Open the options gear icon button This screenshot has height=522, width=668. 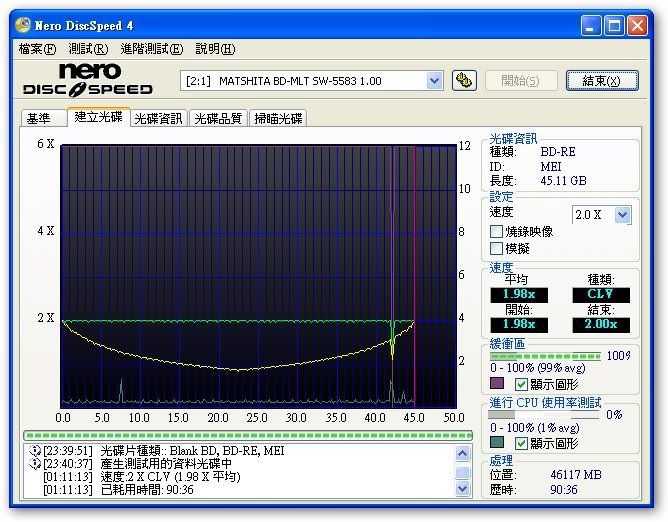pyautogui.click(x=464, y=81)
